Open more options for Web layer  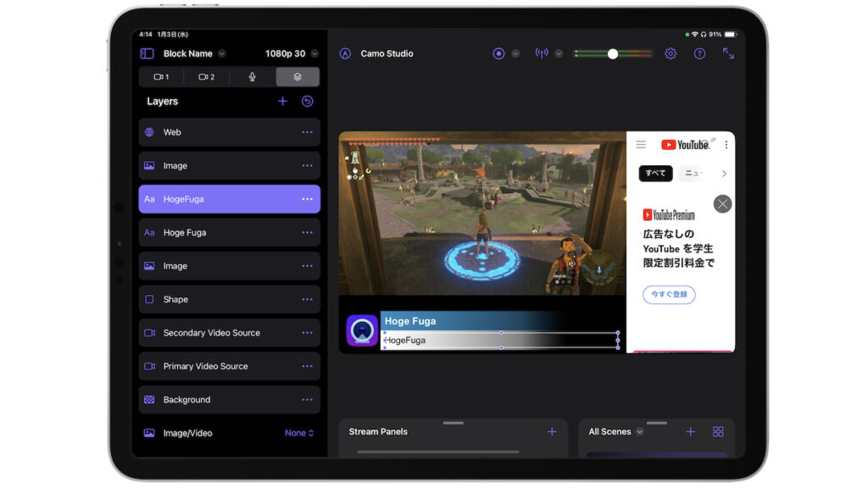307,132
